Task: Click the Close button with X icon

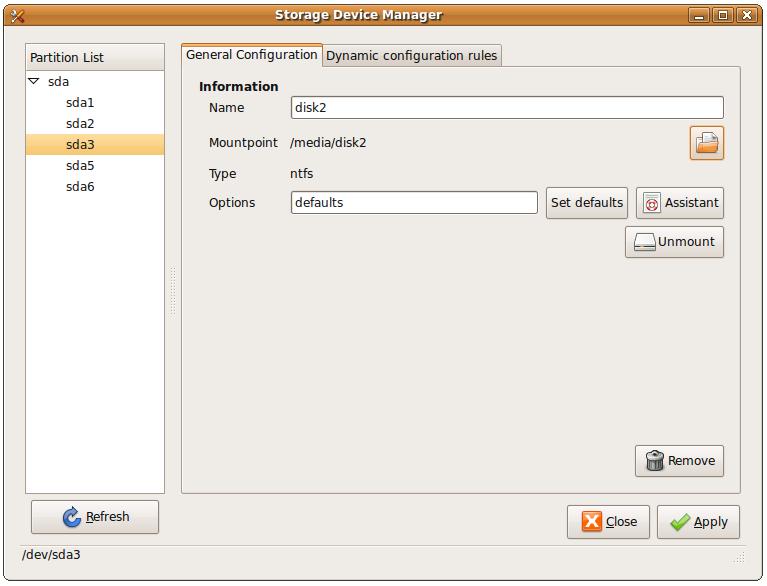Action: click(608, 522)
